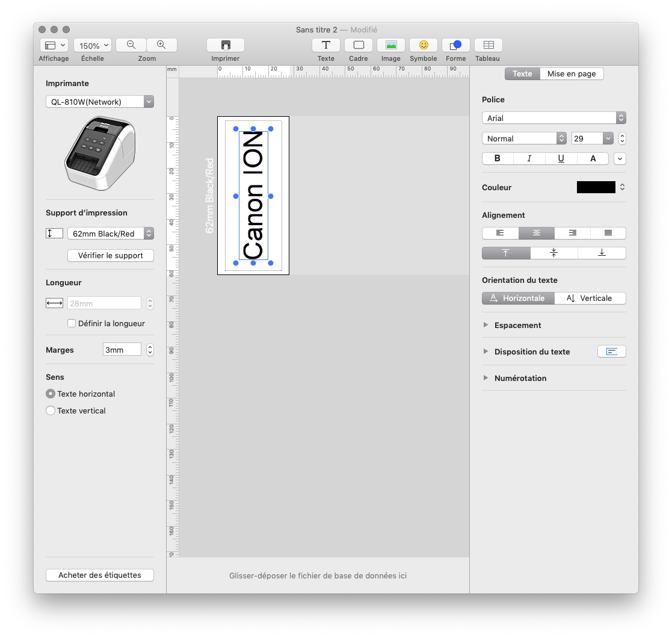Click the label orientation icon under Support d'impression
The height and width of the screenshot is (638, 672).
click(x=54, y=234)
